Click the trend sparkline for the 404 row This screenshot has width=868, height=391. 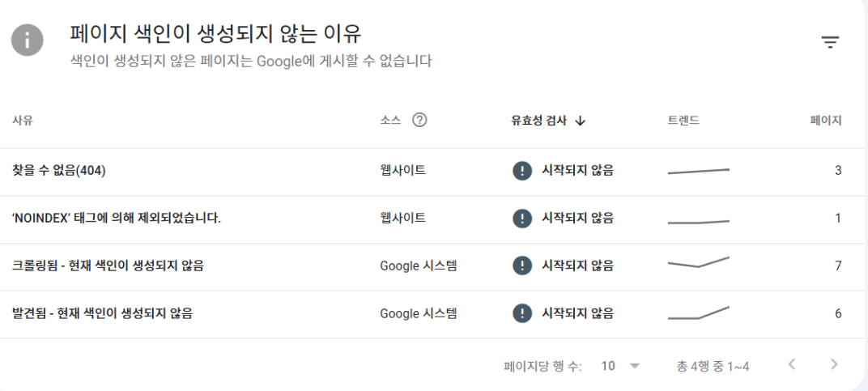click(x=698, y=171)
